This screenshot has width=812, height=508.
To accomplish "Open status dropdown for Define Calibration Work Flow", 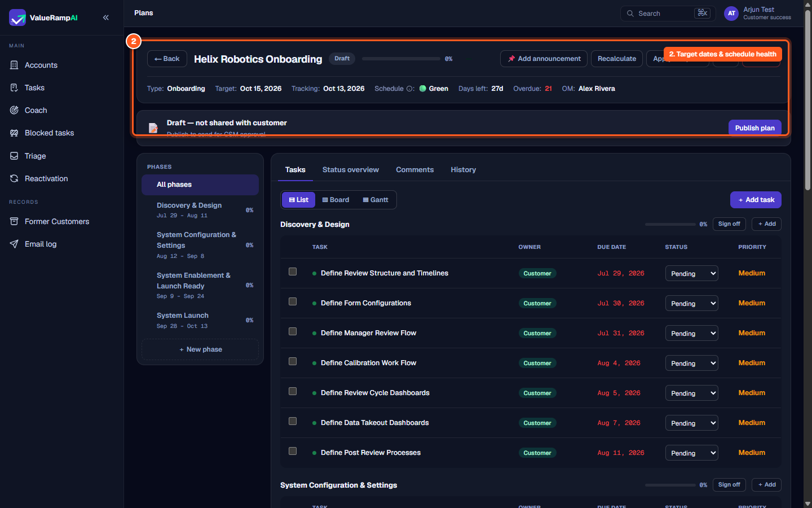I will (x=691, y=364).
